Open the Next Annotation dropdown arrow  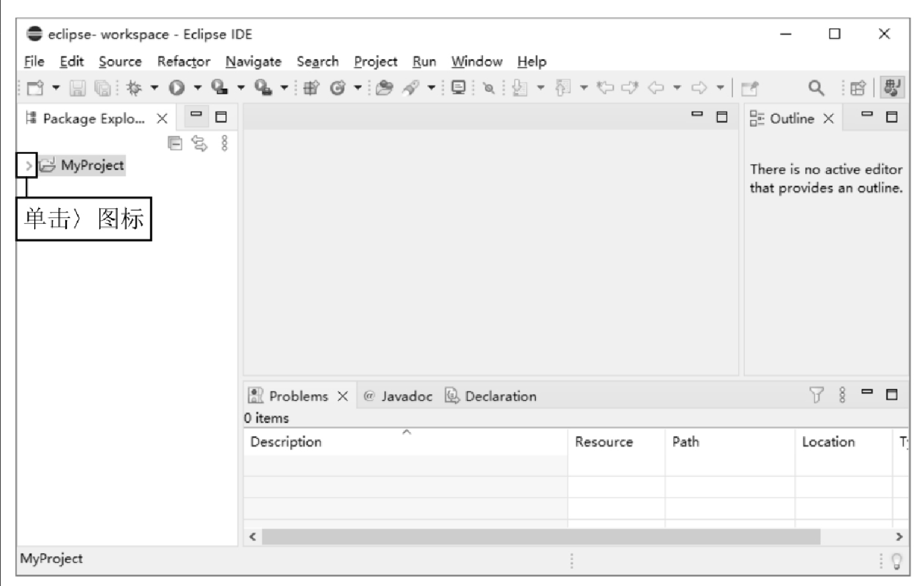pos(540,88)
